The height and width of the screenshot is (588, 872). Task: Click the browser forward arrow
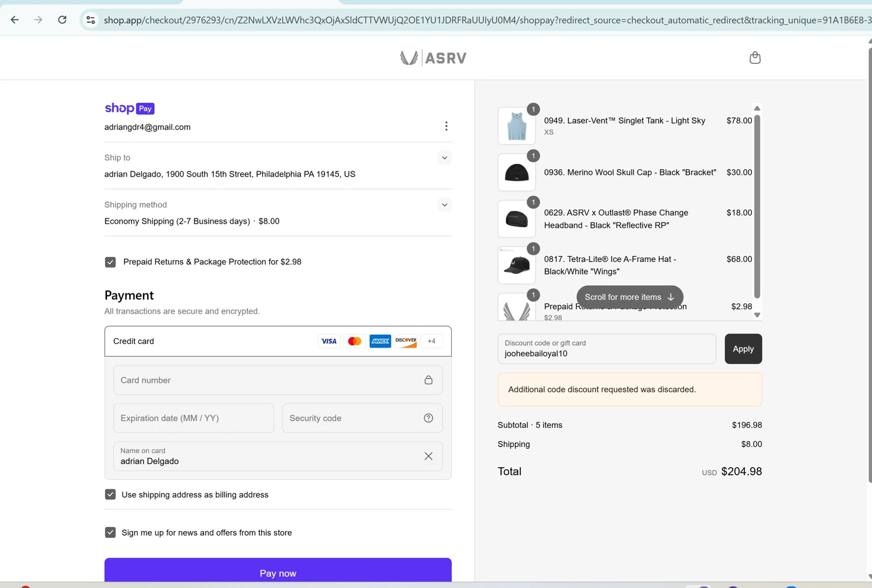(x=38, y=20)
